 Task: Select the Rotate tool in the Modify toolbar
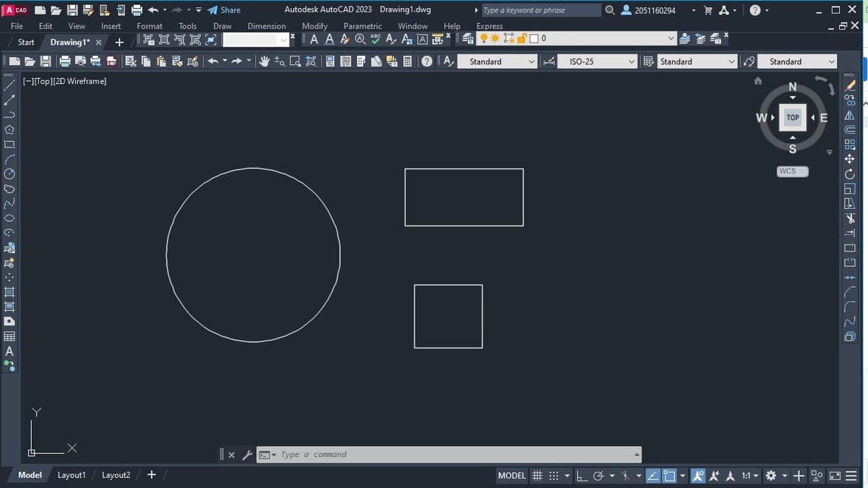pyautogui.click(x=851, y=174)
